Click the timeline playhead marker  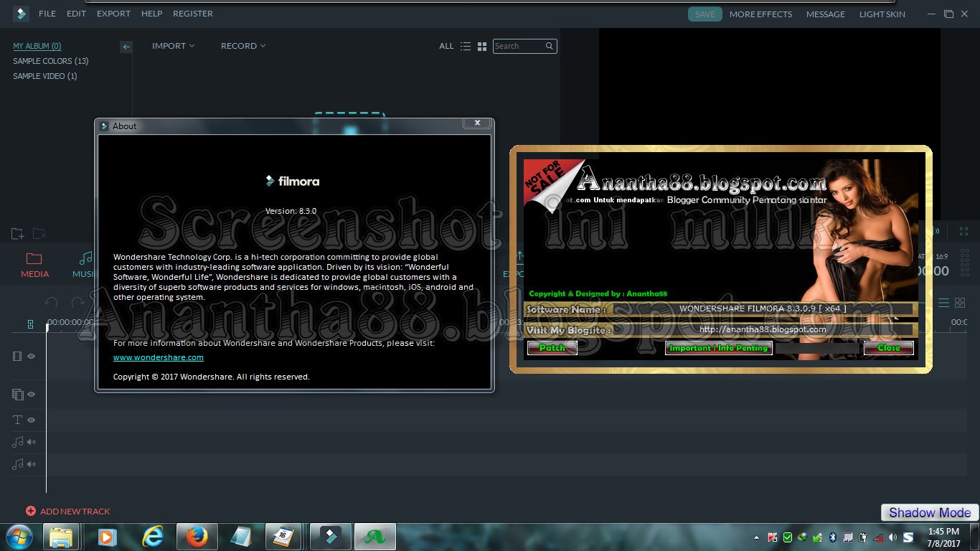click(47, 328)
